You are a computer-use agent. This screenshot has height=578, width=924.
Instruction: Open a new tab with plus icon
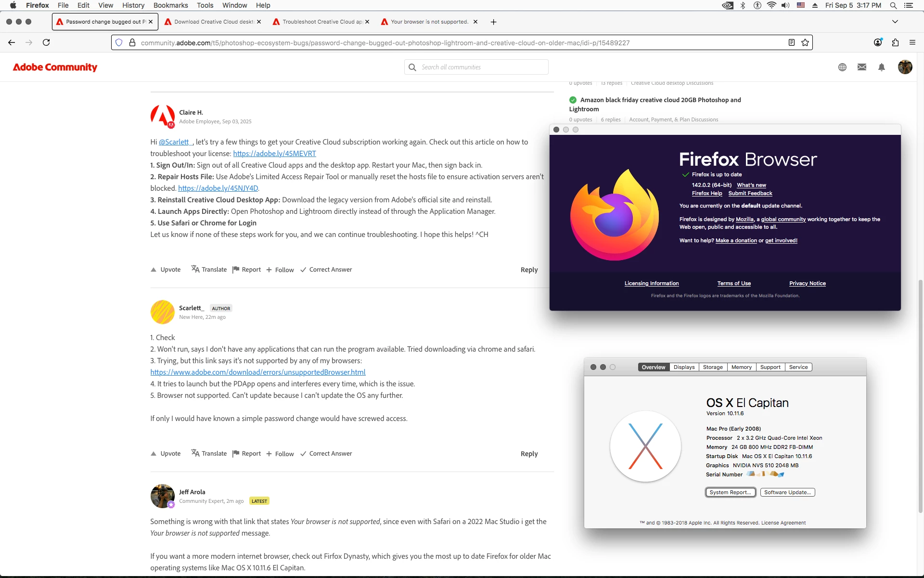pos(493,22)
